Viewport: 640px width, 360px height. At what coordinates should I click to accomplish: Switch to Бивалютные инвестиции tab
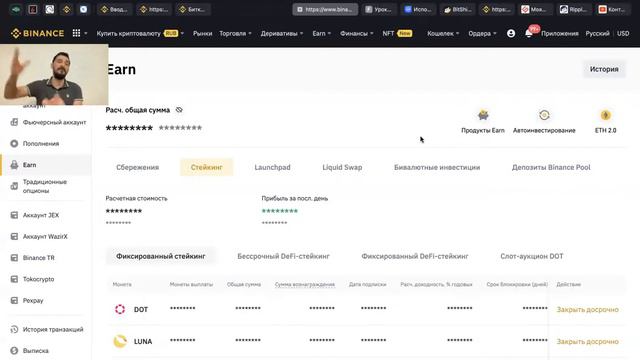point(437,167)
